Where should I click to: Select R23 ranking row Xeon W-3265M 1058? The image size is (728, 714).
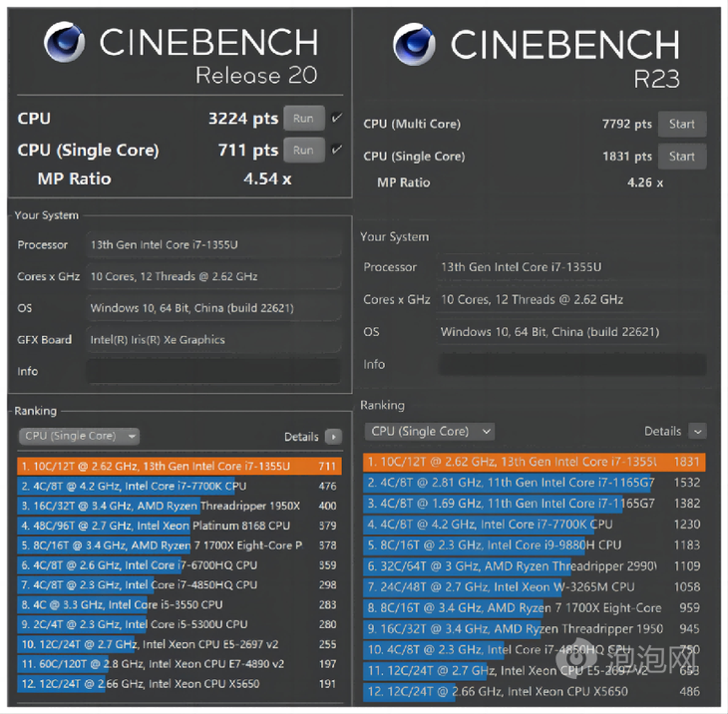[535, 587]
